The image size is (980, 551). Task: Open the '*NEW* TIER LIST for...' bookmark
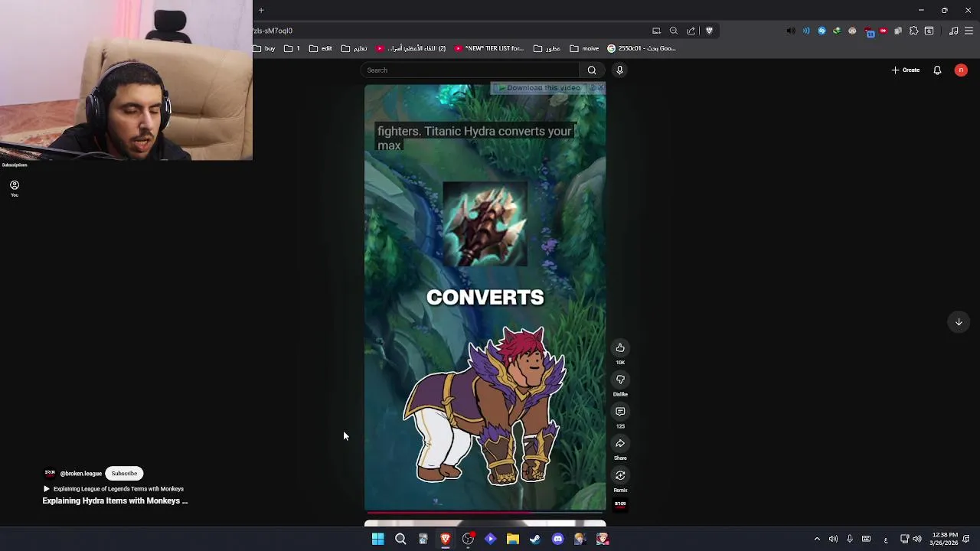[489, 48]
